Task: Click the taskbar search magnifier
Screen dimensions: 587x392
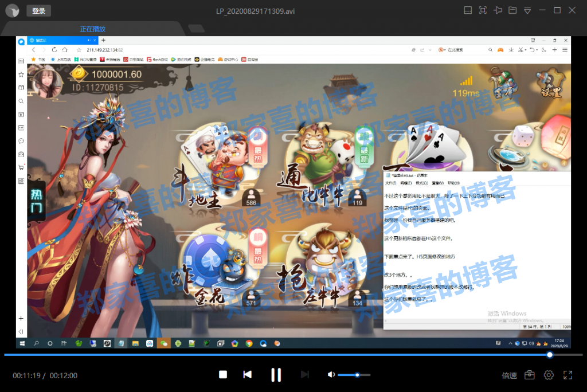Action: click(36, 343)
